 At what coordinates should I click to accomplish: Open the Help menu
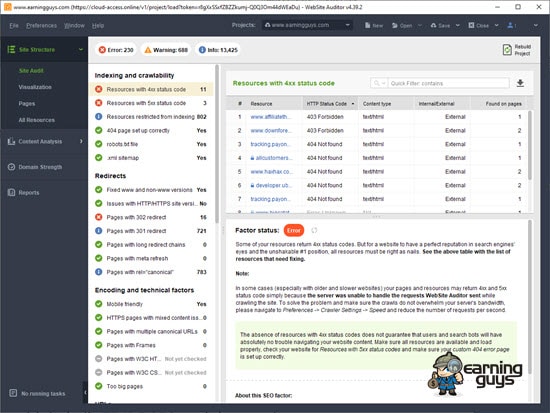point(98,26)
